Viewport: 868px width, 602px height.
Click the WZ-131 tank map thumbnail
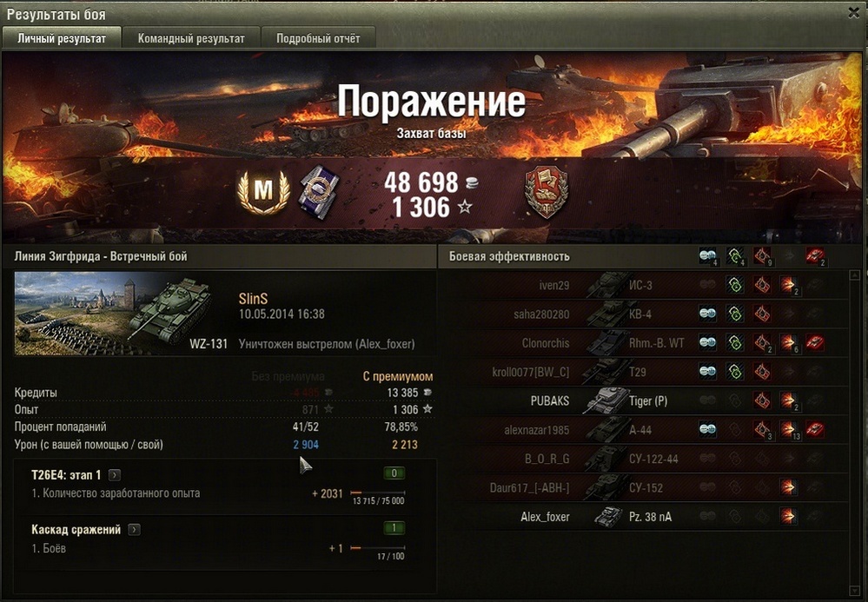pyautogui.click(x=114, y=314)
